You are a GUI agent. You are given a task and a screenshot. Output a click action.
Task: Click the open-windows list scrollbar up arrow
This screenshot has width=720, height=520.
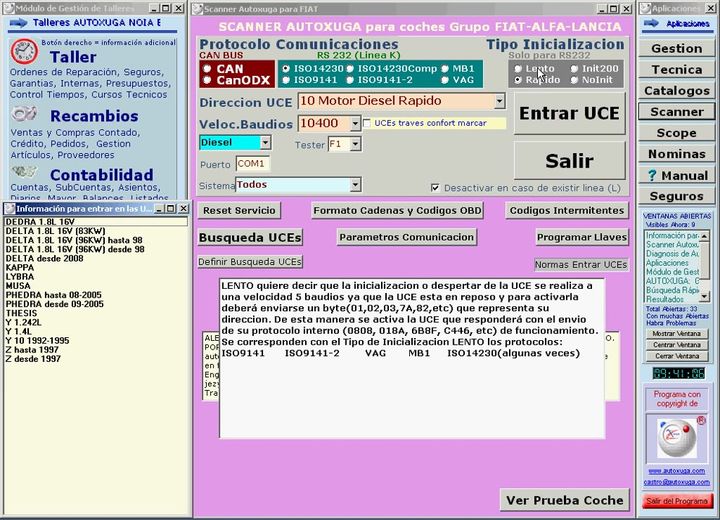pos(703,235)
